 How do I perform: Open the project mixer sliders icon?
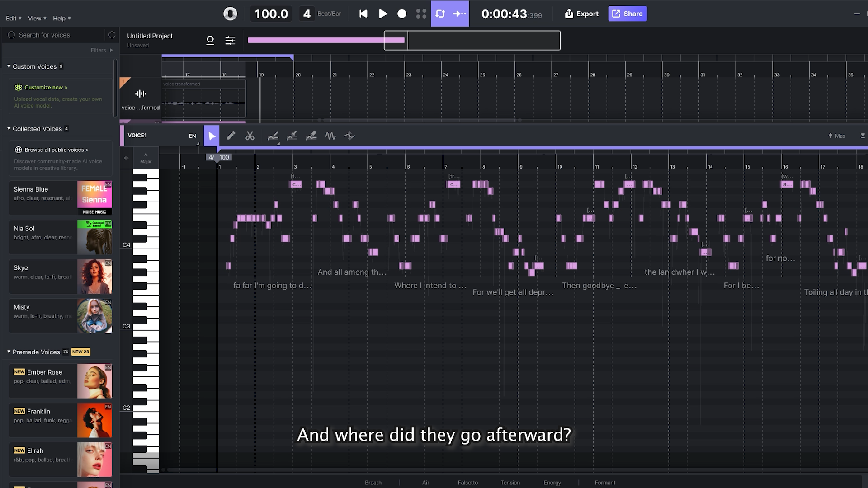[230, 41]
